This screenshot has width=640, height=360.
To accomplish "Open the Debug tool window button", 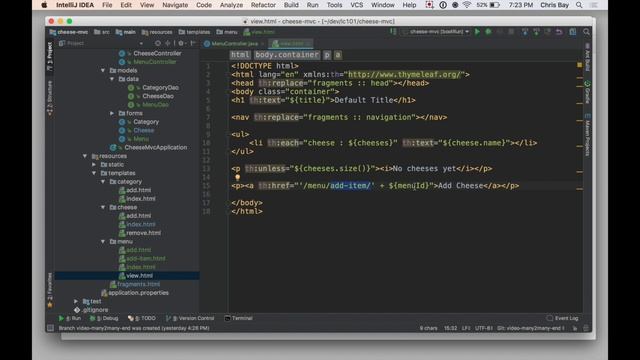I will click(104, 318).
